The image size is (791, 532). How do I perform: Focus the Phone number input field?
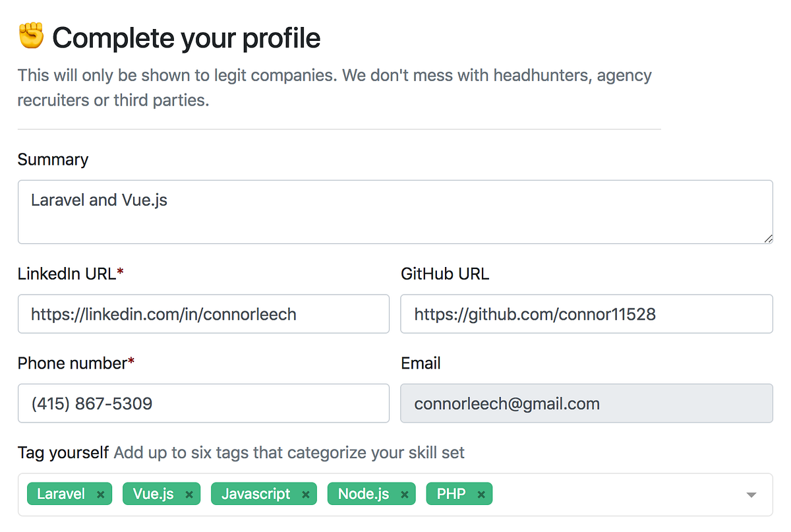click(x=204, y=403)
